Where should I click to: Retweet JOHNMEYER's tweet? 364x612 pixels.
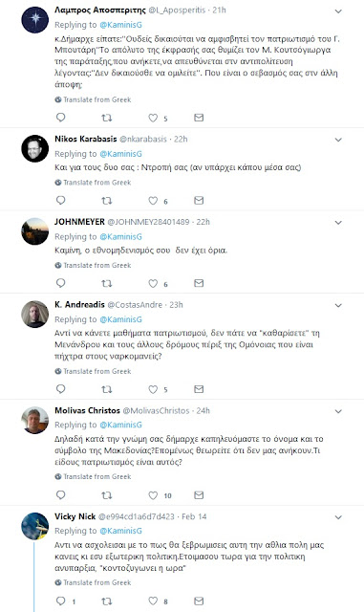(x=106, y=283)
